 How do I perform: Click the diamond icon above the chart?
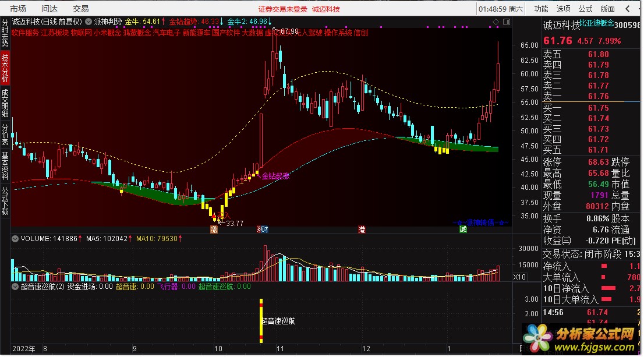coord(496,22)
